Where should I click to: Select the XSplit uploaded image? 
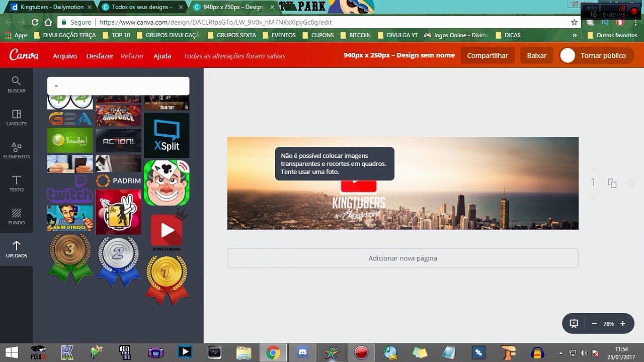coord(167,135)
